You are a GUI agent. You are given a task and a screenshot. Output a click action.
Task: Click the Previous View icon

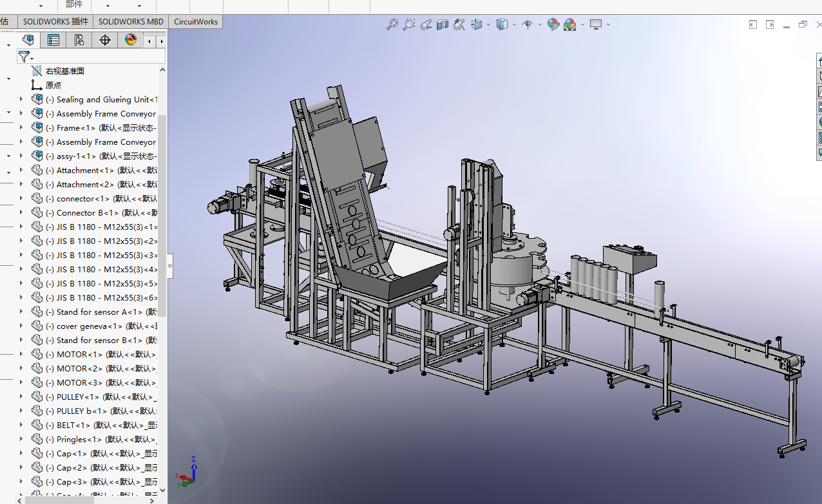coord(425,24)
